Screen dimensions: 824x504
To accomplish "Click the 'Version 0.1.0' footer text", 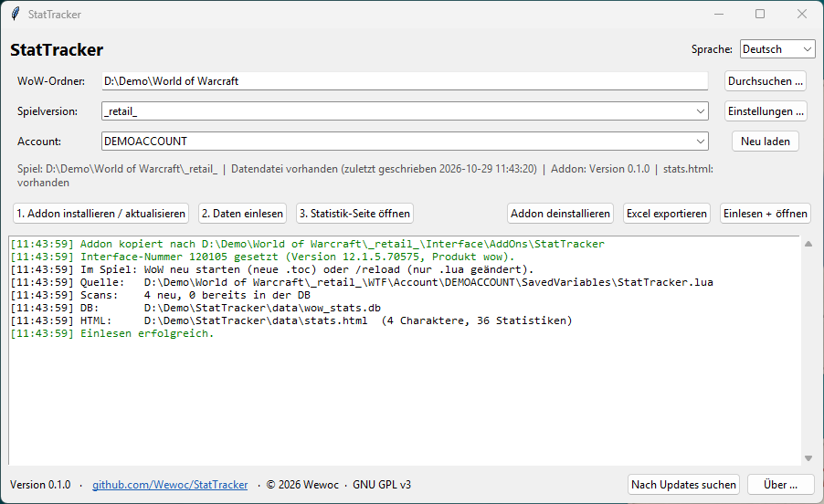I will (40, 485).
